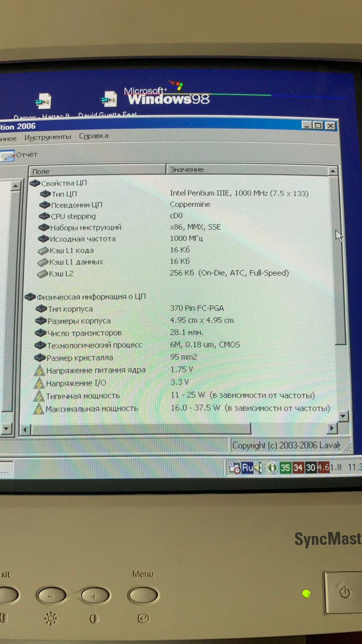
Task: Click the dark 30 temperature tray icon
Action: click(x=311, y=467)
